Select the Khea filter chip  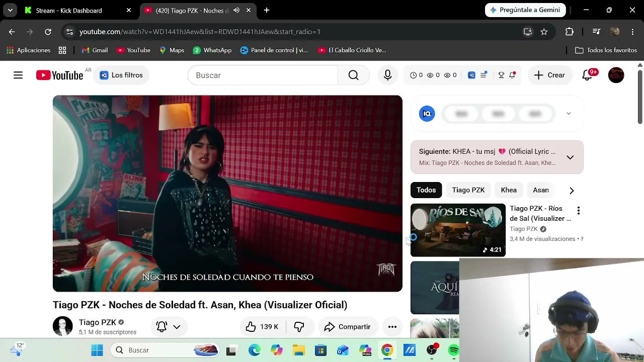click(509, 190)
